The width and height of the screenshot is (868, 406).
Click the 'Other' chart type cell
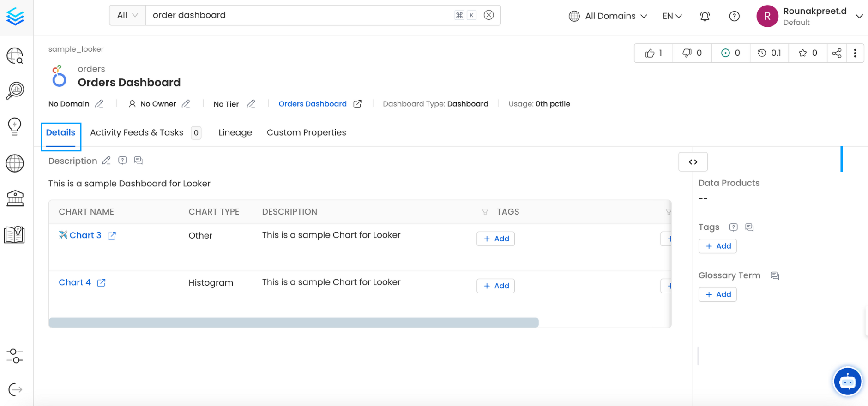click(x=200, y=236)
